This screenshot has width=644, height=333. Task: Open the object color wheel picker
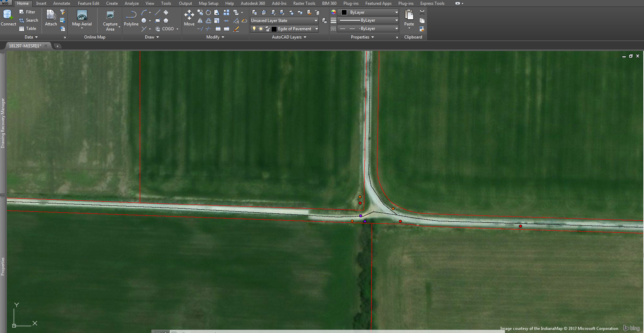332,12
